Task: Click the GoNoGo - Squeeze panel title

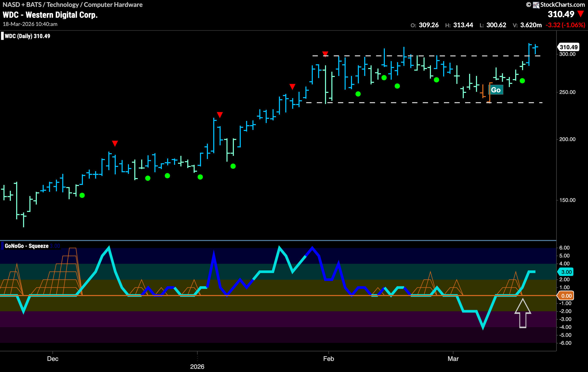Action: tap(26, 246)
